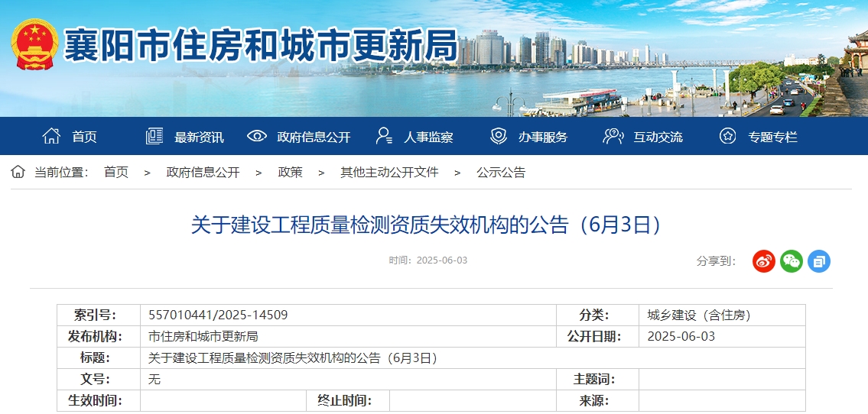Viewport: 868px width, 414px height.
Task: Open the 首页 navigation menu item
Action: click(85, 137)
